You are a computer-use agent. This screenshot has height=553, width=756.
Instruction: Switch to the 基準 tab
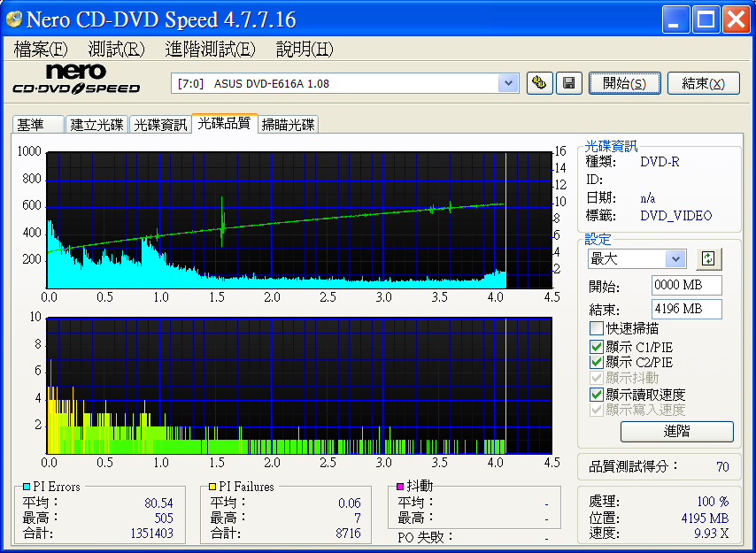coord(37,124)
